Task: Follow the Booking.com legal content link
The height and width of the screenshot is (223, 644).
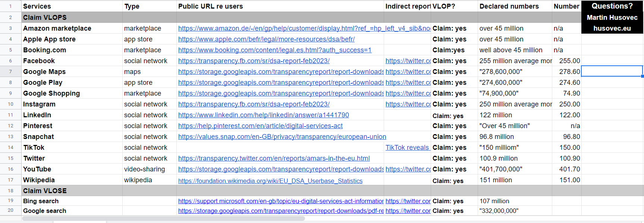Action: pyautogui.click(x=275, y=50)
